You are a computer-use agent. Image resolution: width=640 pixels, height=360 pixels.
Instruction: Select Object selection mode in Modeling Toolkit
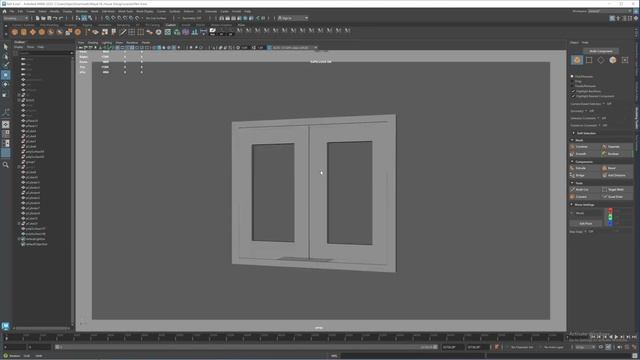pyautogui.click(x=577, y=60)
